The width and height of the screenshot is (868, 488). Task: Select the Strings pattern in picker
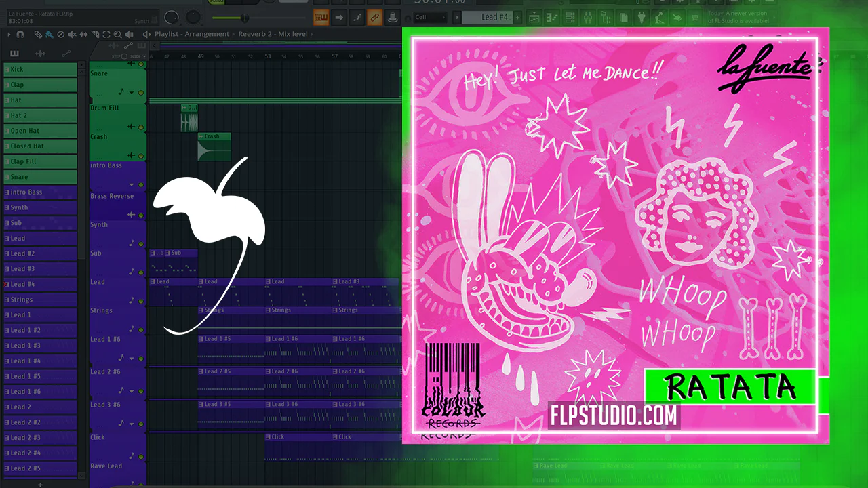[x=40, y=300]
